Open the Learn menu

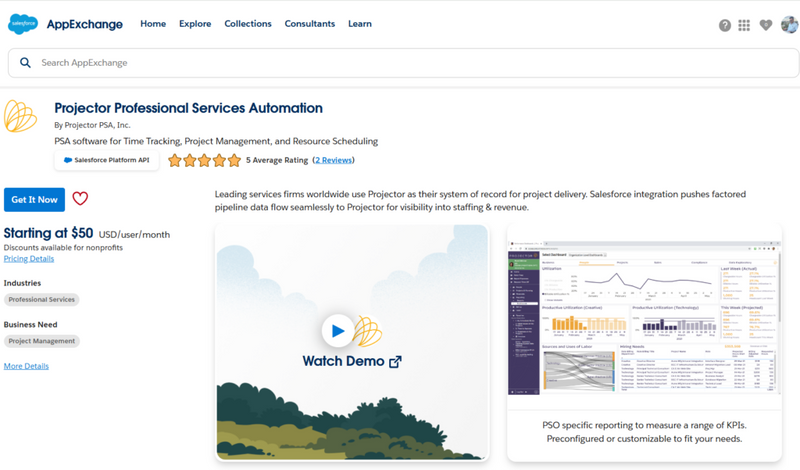click(360, 24)
